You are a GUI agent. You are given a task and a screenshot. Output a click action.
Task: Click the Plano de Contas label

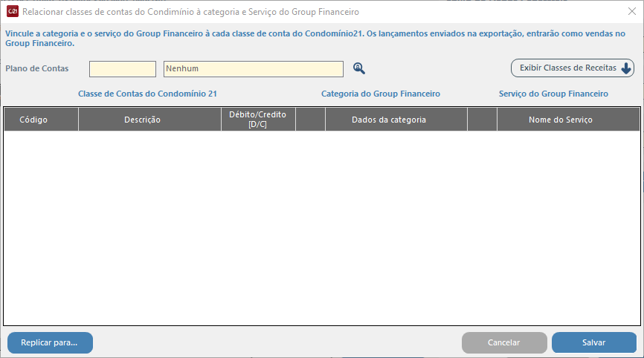(x=37, y=68)
